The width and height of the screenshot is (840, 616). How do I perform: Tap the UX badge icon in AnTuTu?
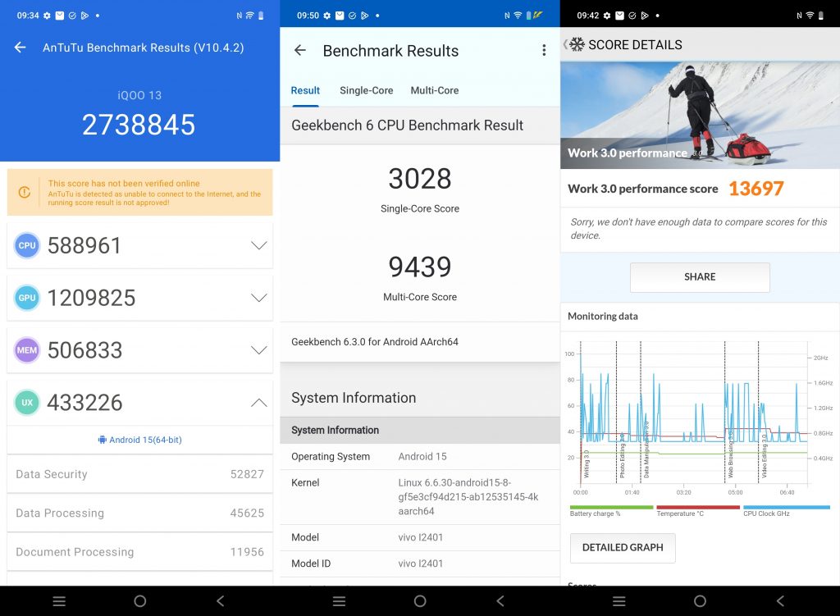click(x=27, y=402)
